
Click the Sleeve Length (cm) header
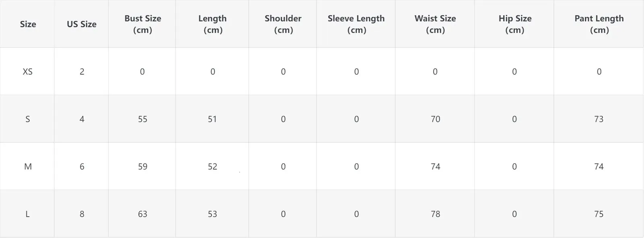[356, 24]
